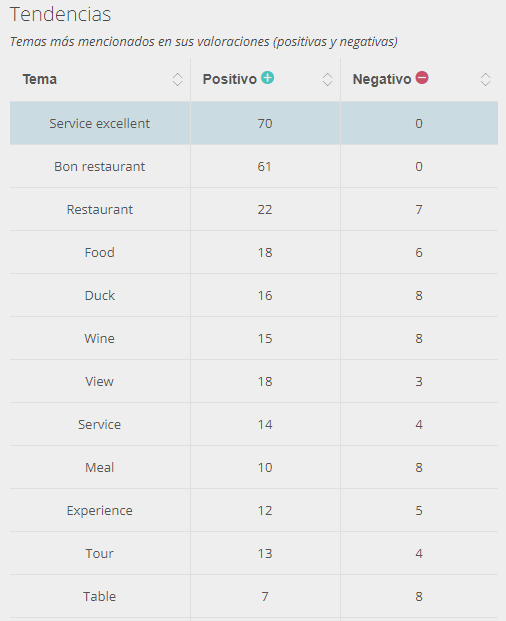The width and height of the screenshot is (506, 621).
Task: Click positive count 70 for Service excellent
Action: (x=265, y=124)
